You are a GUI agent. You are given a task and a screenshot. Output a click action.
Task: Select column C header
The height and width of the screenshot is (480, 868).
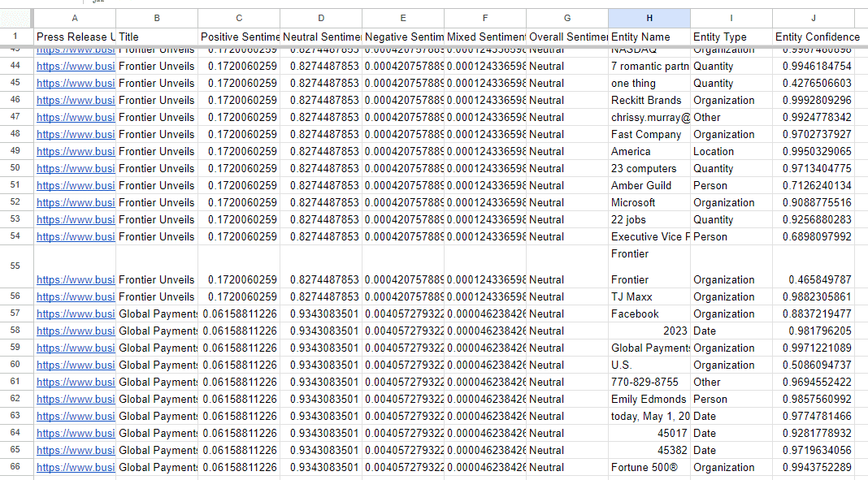[239, 18]
